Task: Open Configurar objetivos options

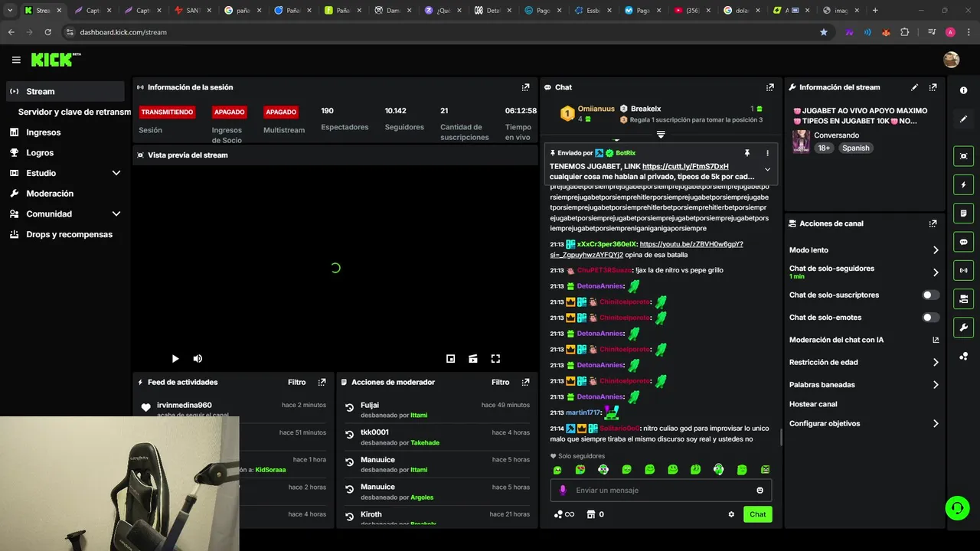Action: coord(863,423)
